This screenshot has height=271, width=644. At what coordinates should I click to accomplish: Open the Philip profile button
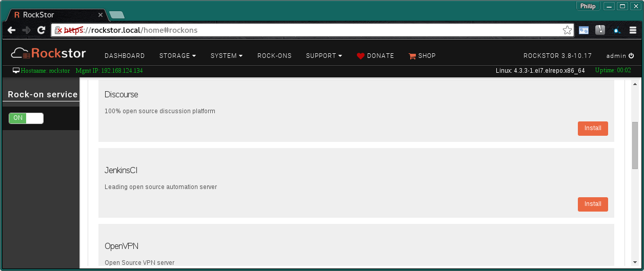point(588,6)
